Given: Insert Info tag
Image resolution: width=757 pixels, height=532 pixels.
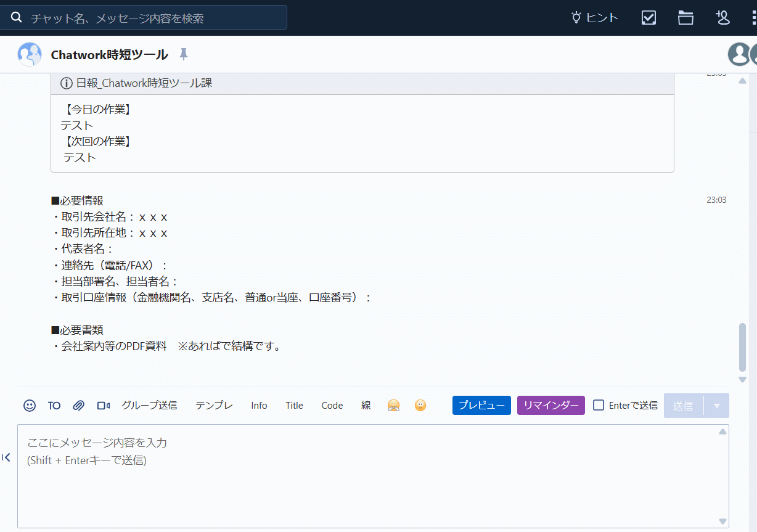Looking at the screenshot, I should pyautogui.click(x=259, y=406).
